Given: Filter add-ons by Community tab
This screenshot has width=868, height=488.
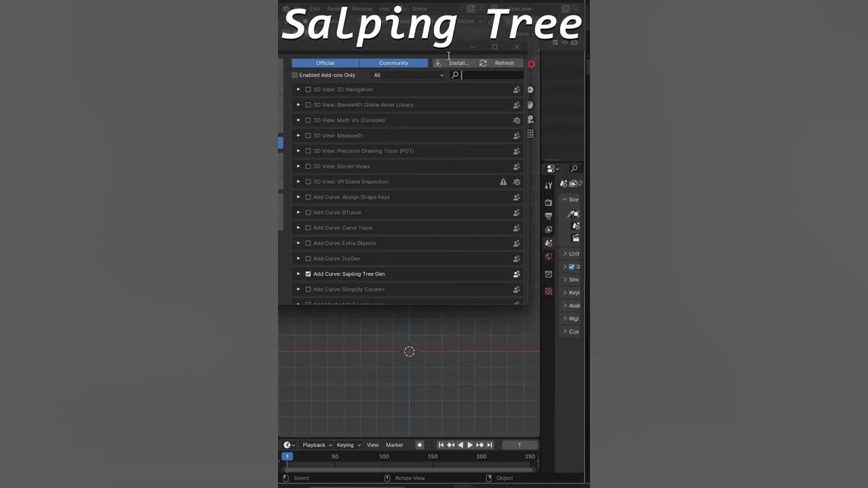Looking at the screenshot, I should (x=393, y=63).
